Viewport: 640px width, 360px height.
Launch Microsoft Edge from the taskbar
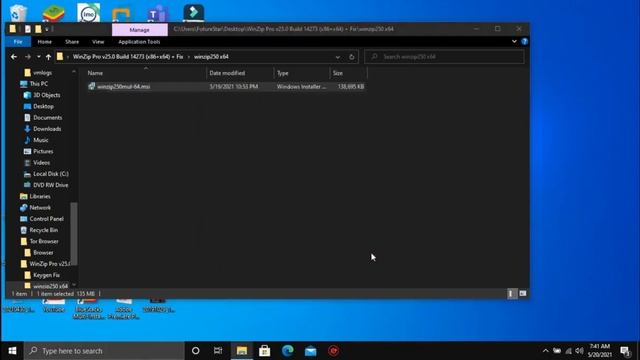[x=287, y=351]
